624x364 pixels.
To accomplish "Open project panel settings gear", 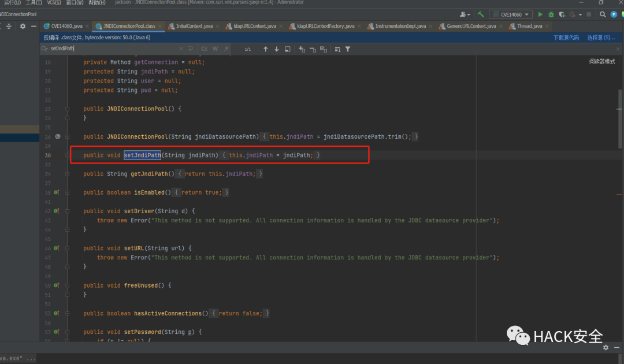I will [23, 26].
